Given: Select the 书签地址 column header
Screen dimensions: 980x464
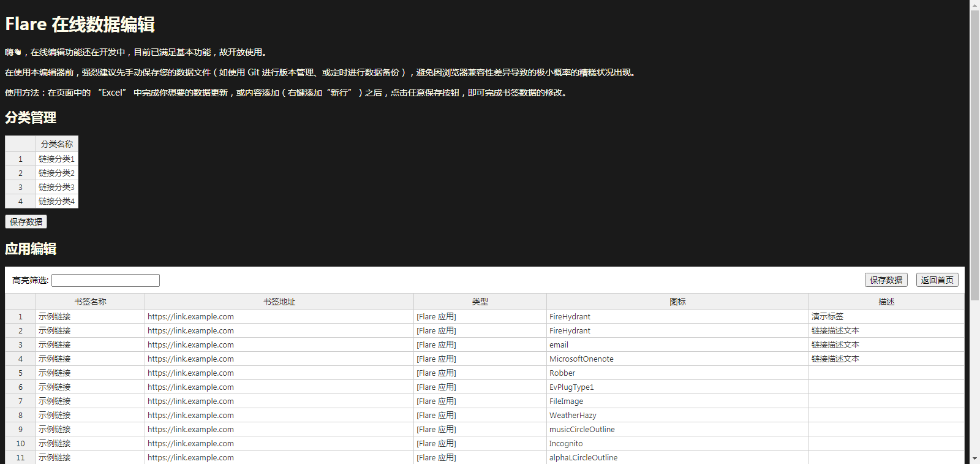Looking at the screenshot, I should pos(279,302).
